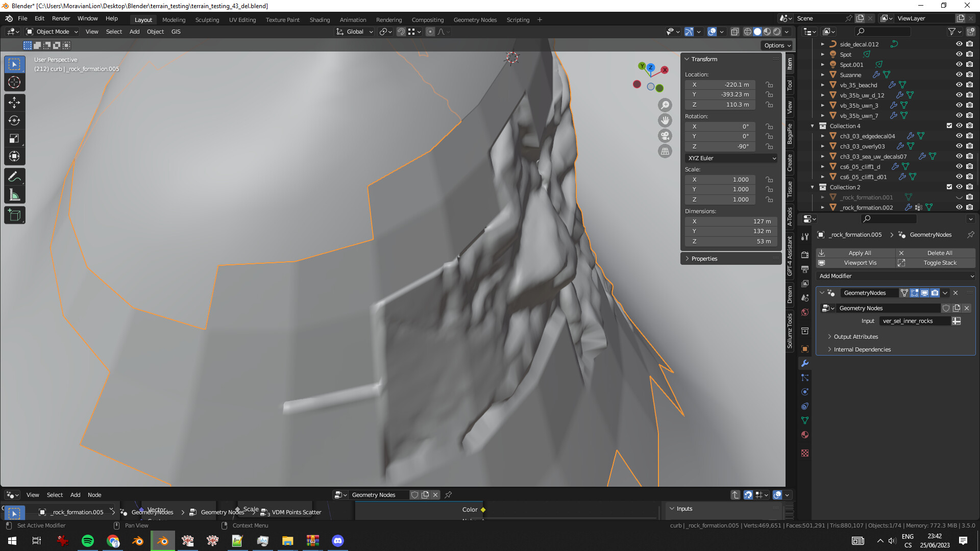
Task: Select the Add Cube tool
Action: pos(14,215)
